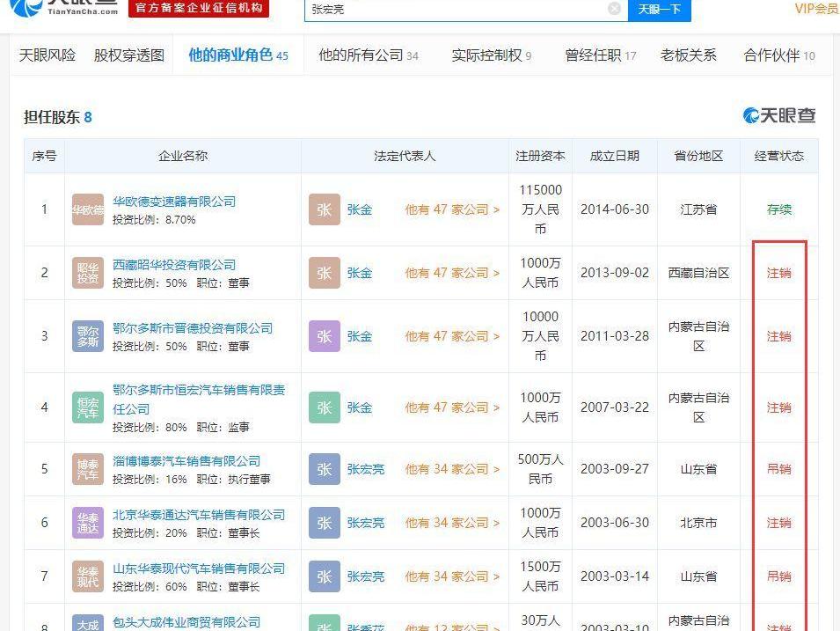This screenshot has height=631, width=840.
Task: Click the 昭华投资 company logo icon
Action: click(88, 273)
